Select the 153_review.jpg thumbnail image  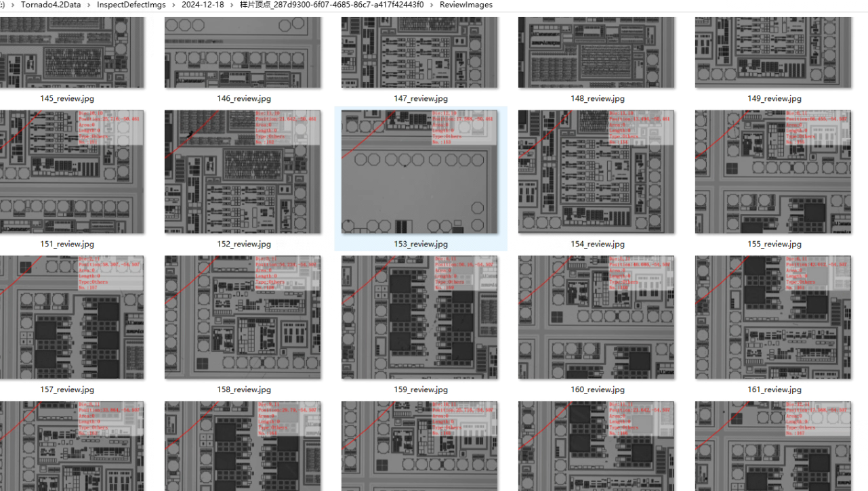tap(419, 172)
